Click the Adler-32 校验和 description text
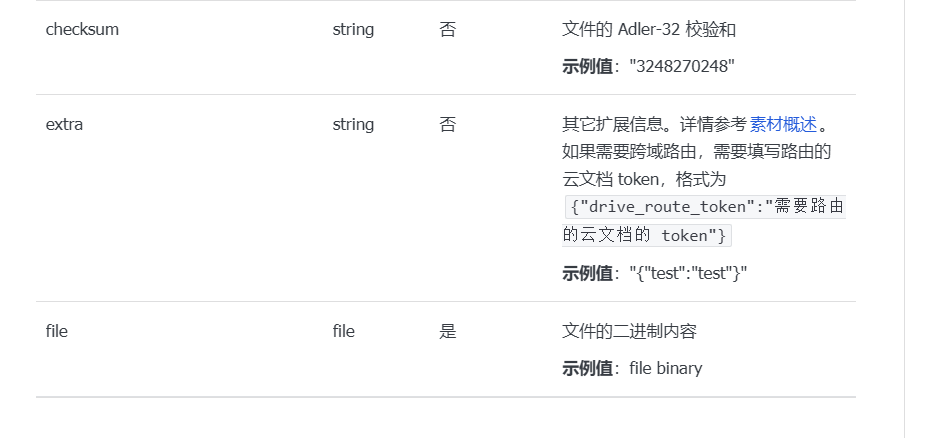This screenshot has height=438, width=925. click(649, 30)
